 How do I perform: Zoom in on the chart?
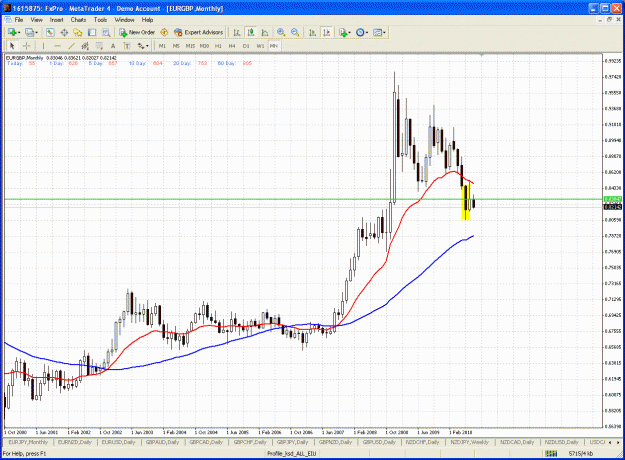pos(281,32)
